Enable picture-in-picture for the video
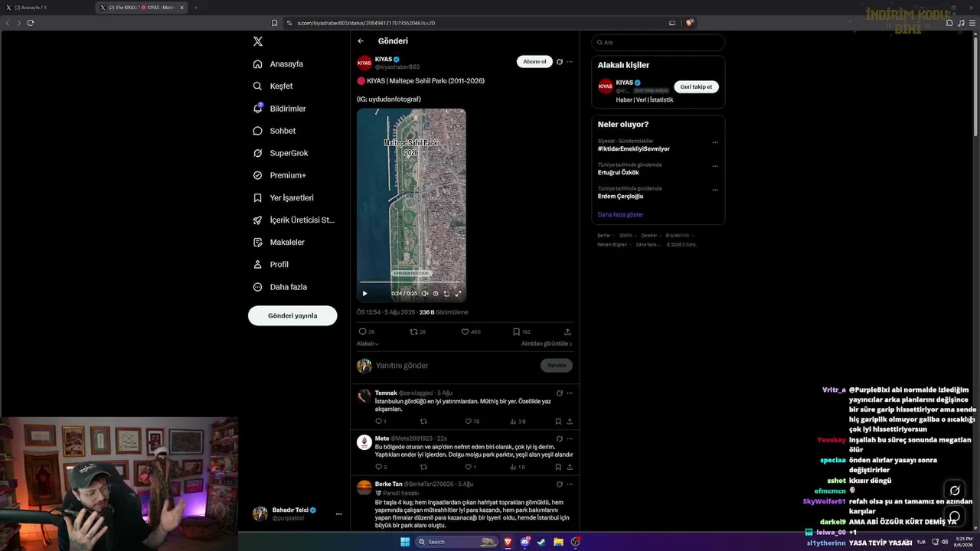Image resolution: width=980 pixels, height=551 pixels. [x=447, y=293]
